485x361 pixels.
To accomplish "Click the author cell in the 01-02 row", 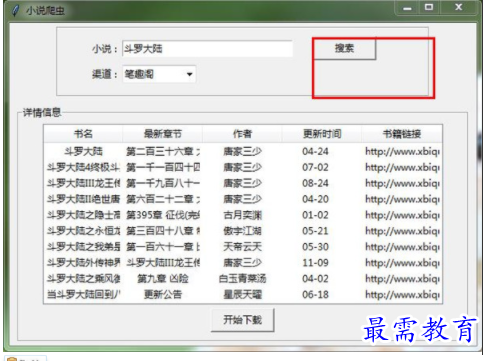I will point(242,215).
